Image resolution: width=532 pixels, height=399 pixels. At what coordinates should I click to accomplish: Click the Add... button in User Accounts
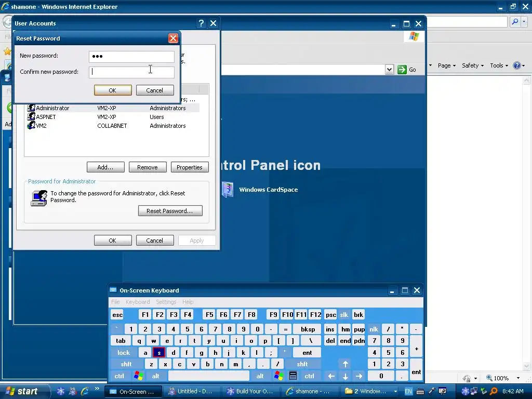[x=105, y=167]
